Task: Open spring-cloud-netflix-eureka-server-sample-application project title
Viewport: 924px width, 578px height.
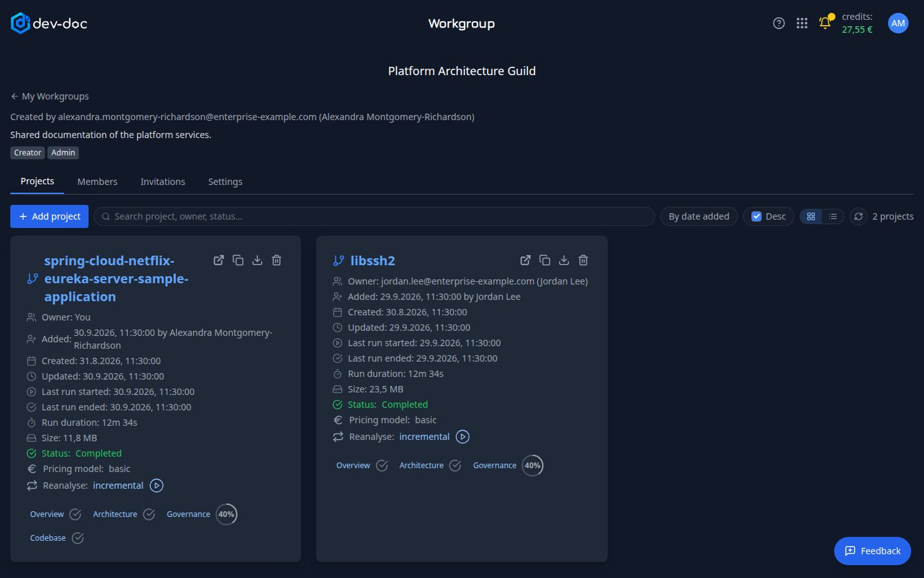Action: click(116, 279)
